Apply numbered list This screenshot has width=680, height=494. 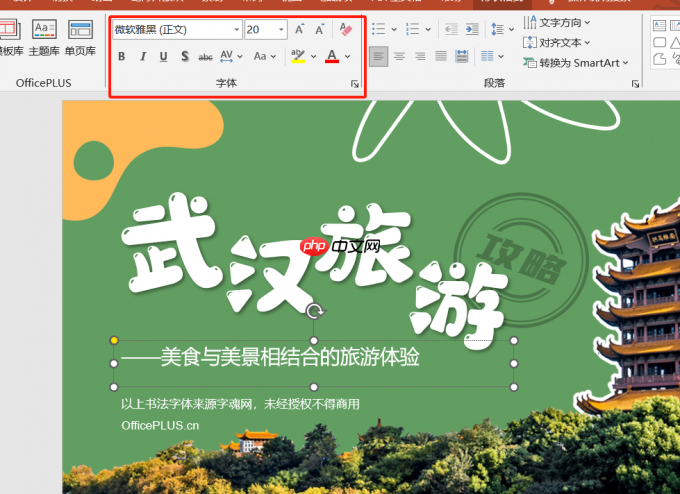[412, 29]
